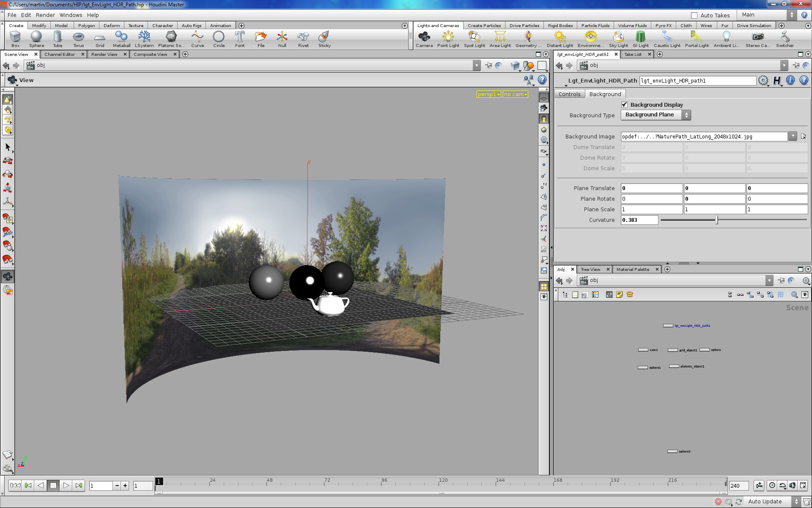Image resolution: width=812 pixels, height=508 pixels.
Task: Select the LSystem shelf tool
Action: coord(144,39)
